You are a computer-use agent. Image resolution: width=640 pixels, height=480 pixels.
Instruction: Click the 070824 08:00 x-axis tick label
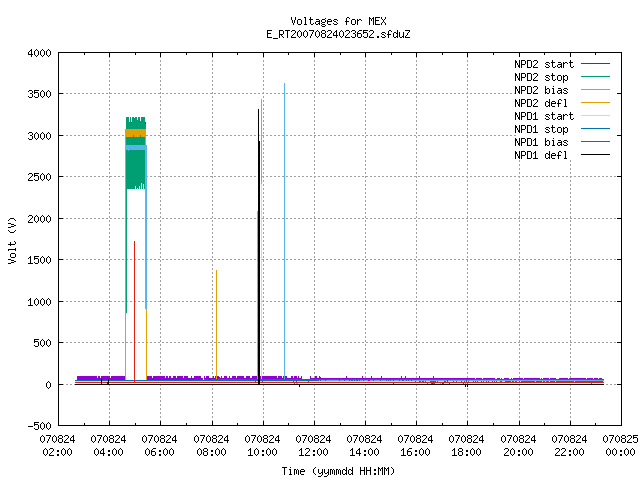coord(211,446)
